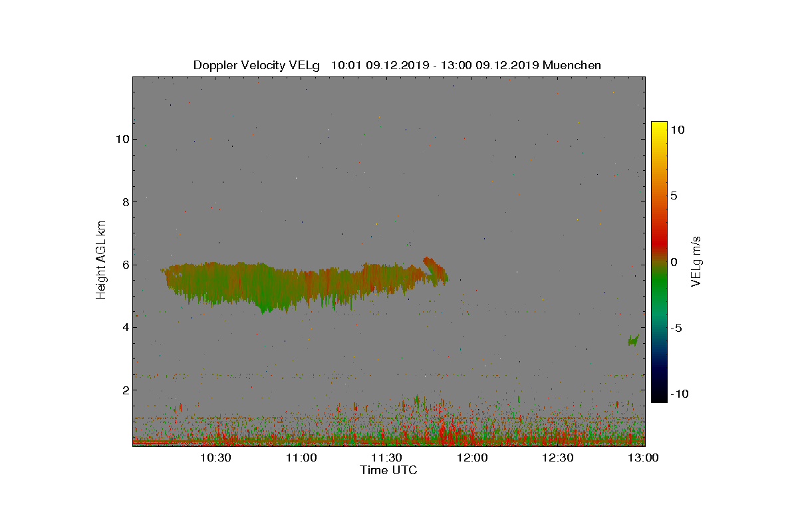Click the plot title 'Doppler Velocity VELg'

click(x=257, y=65)
